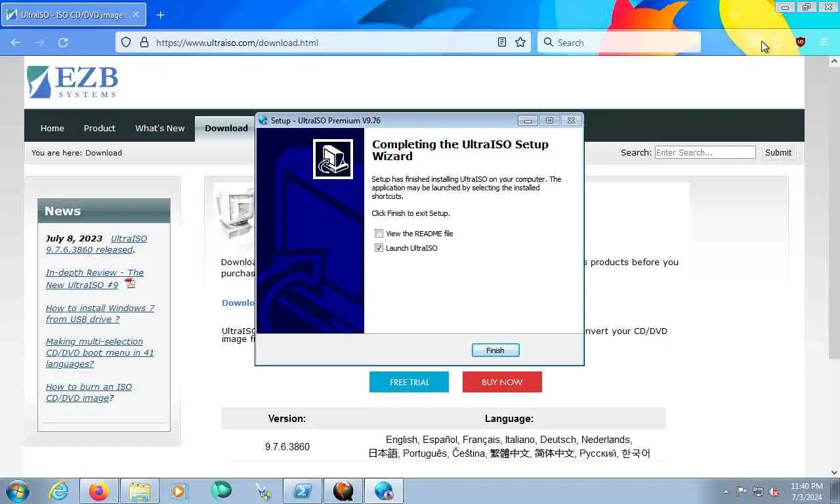Viewport: 840px width, 504px height.
Task: Bookmark this page with the star icon
Action: 520,43
